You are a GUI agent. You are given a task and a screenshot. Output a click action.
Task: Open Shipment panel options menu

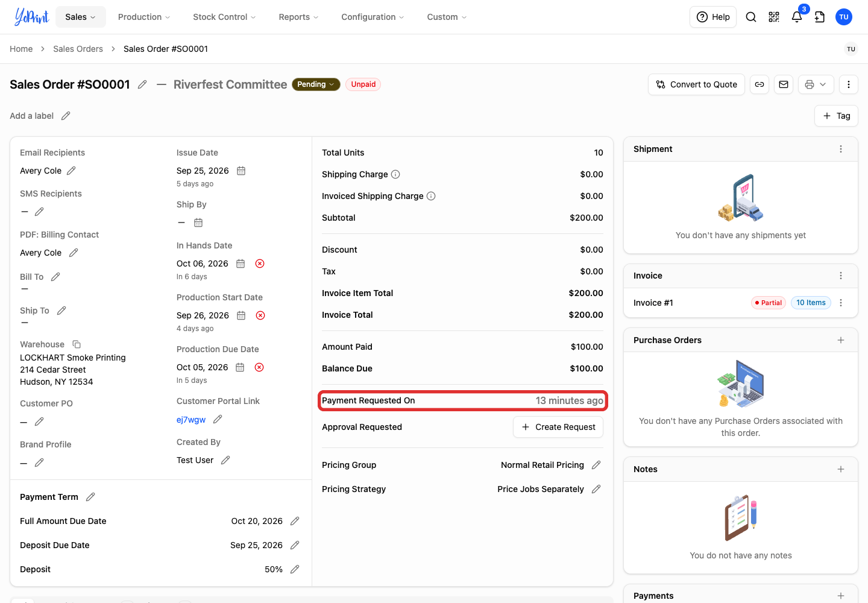[841, 149]
